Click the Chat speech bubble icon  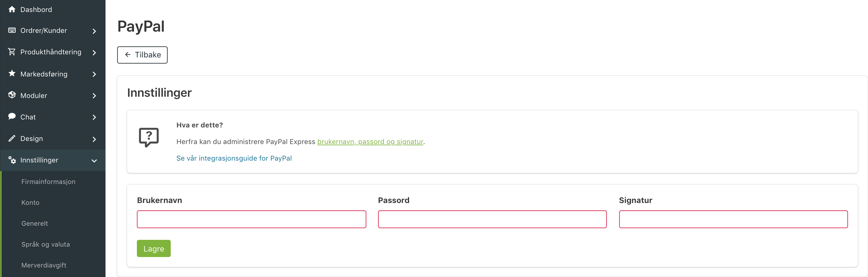(x=12, y=116)
